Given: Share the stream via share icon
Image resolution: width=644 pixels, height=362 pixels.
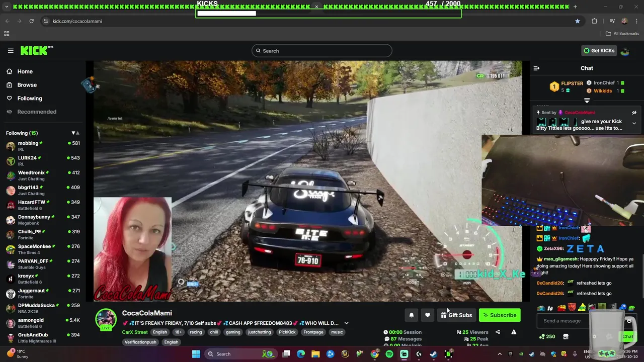Looking at the screenshot, I should [x=498, y=332].
